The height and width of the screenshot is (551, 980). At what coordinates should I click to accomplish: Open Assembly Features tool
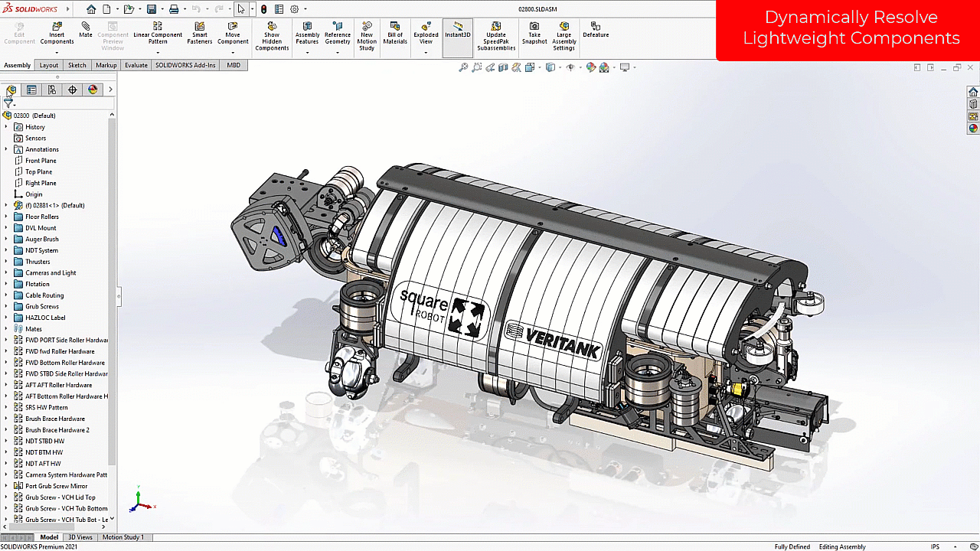(307, 33)
